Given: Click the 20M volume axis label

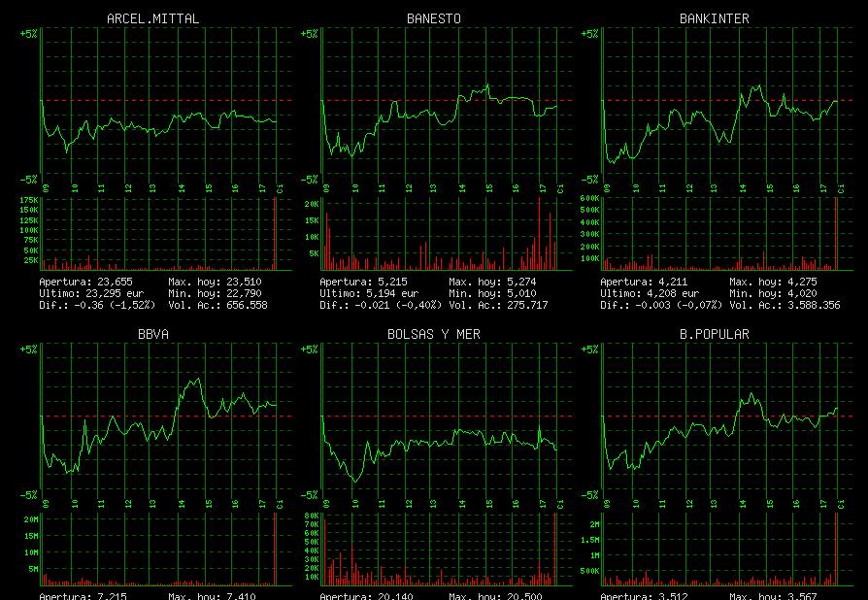Looking at the screenshot, I should tap(31, 519).
